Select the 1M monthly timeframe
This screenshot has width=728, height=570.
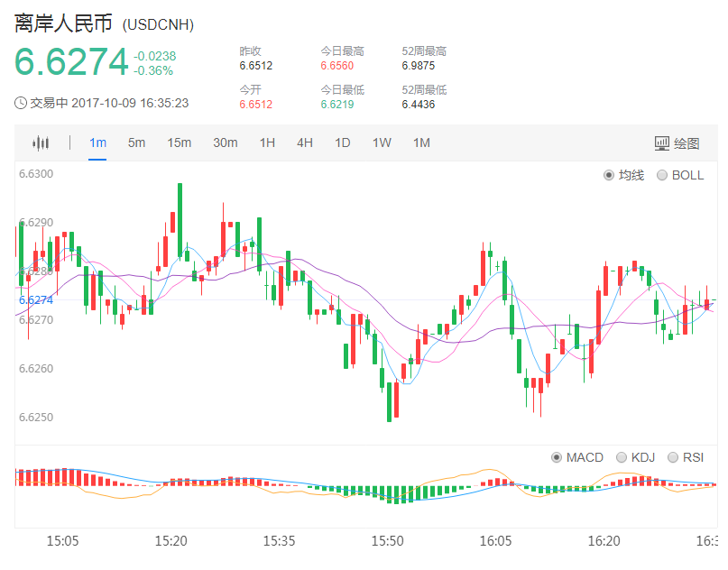pos(421,142)
